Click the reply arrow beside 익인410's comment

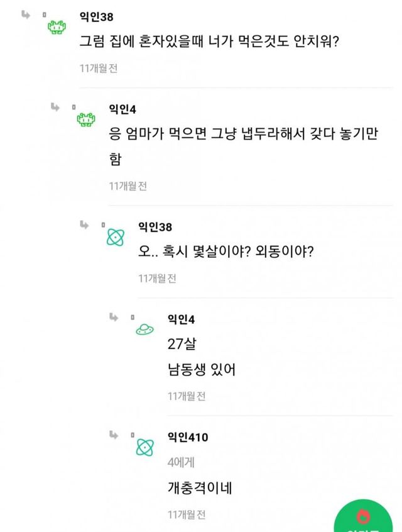114,435
